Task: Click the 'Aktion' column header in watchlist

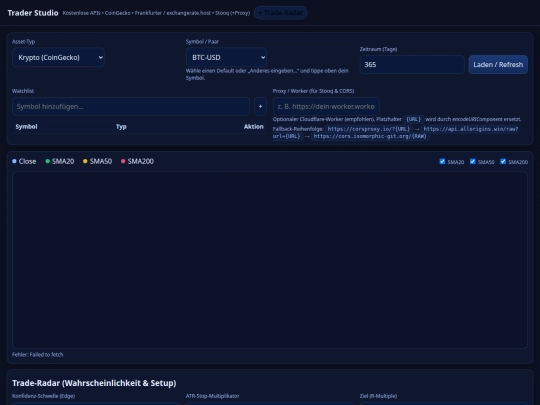Action: (253, 126)
